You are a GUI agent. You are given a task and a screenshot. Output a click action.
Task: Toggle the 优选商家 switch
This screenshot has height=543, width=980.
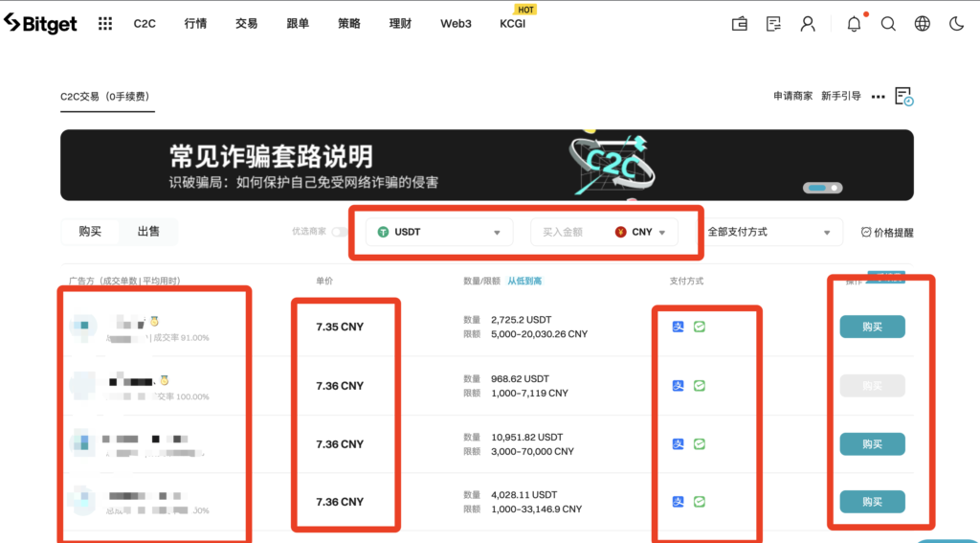point(340,232)
